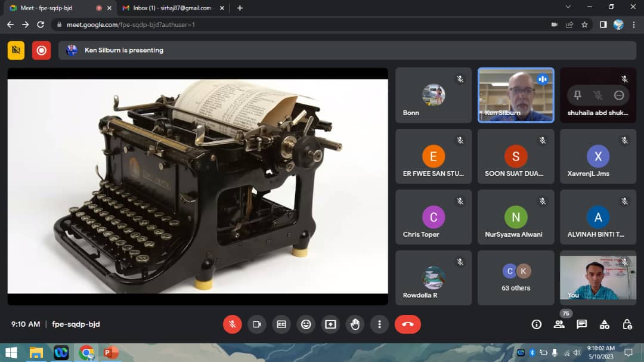Turn on closed captions
The image size is (644, 362).
click(x=281, y=324)
